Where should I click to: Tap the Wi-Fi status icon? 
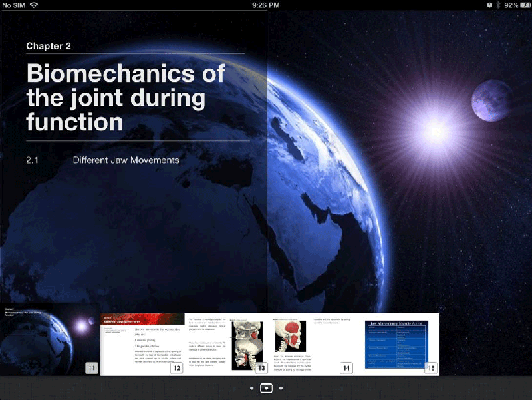click(x=34, y=5)
